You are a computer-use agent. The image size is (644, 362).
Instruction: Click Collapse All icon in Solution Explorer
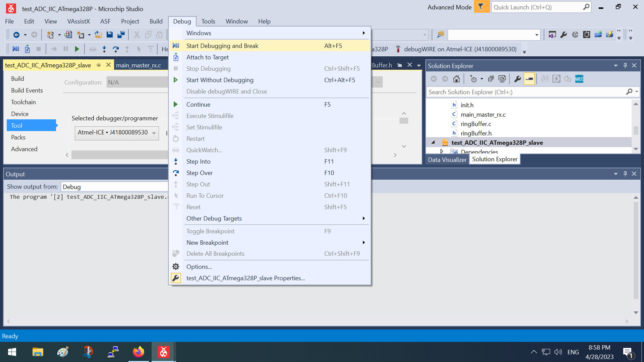coord(491,79)
